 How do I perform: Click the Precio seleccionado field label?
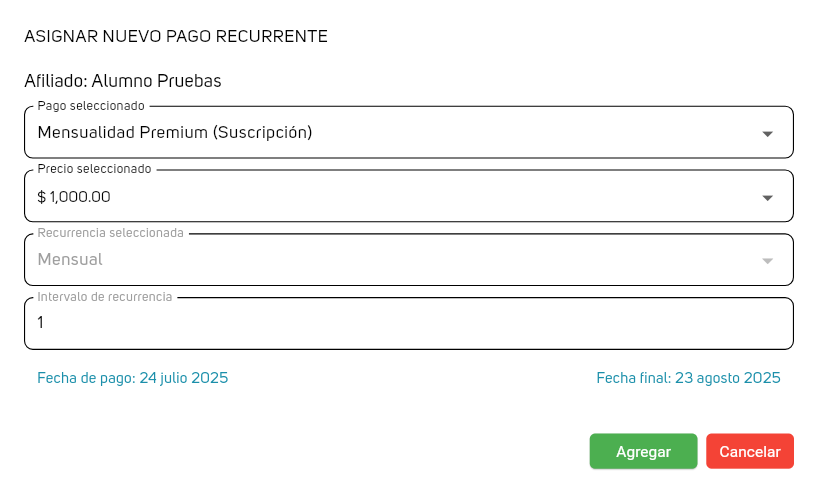pyautogui.click(x=94, y=169)
